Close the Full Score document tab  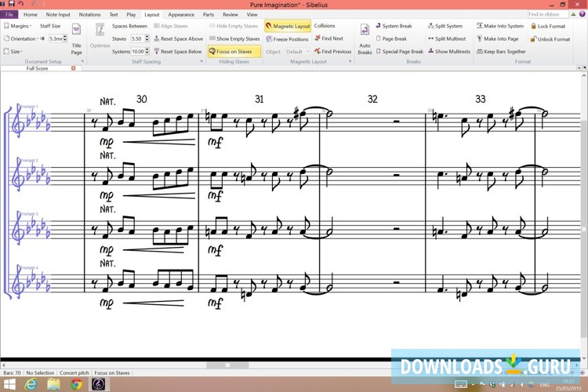coord(74,68)
